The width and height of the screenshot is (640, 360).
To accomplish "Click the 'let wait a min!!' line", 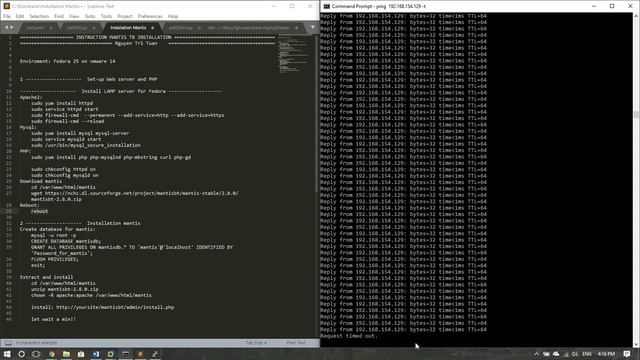I will click(53, 319).
